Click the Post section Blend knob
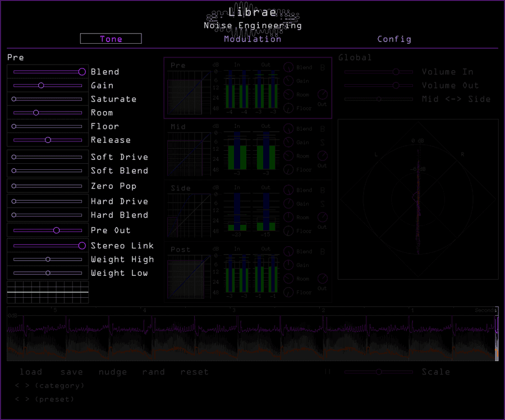Viewport: 505px width, 420px height. (x=288, y=251)
